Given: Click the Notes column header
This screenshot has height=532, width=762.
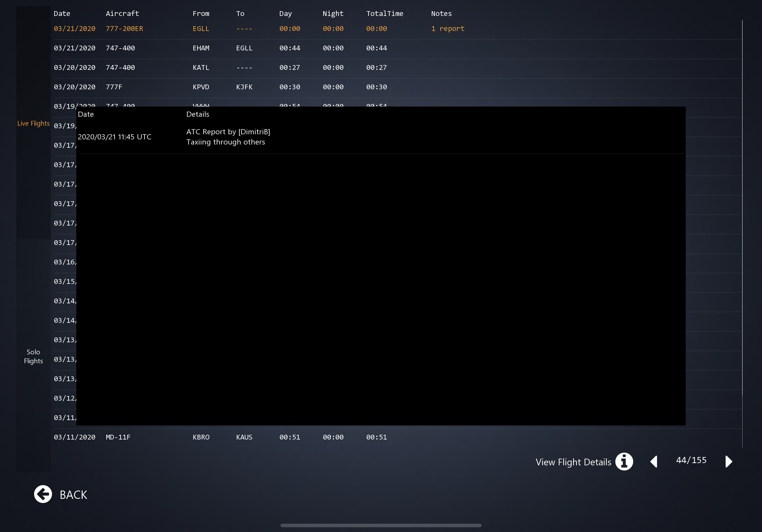Looking at the screenshot, I should (441, 14).
